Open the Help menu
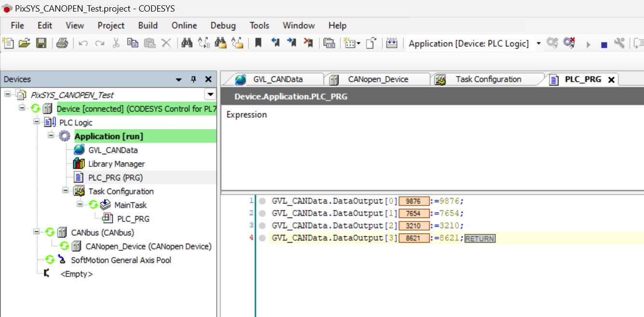Image resolution: width=644 pixels, height=317 pixels. 337,26
